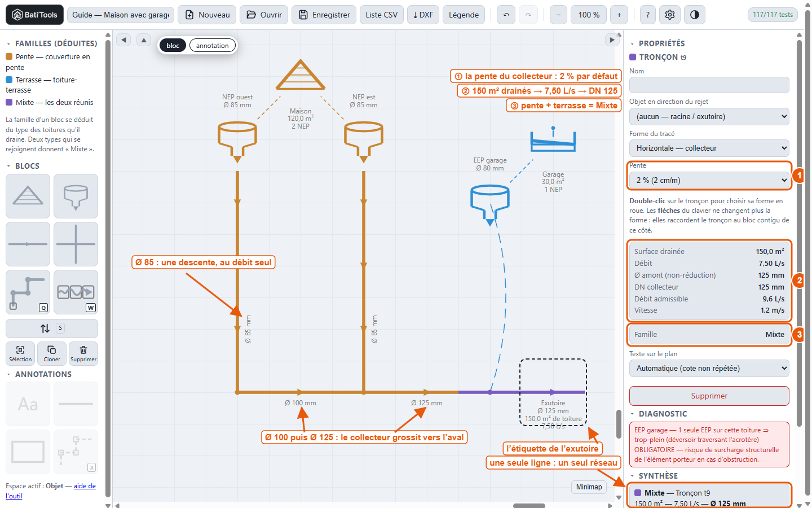
Task: Open the Forme du tracé dropdown
Action: click(709, 148)
